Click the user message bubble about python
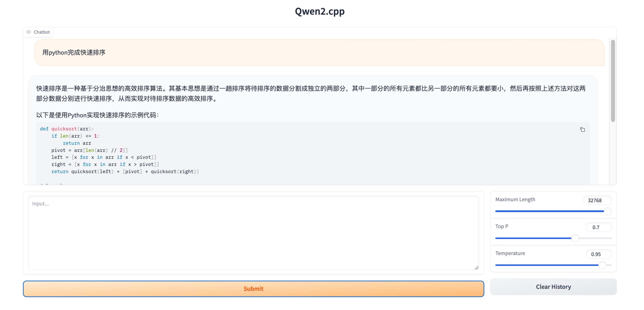 [x=319, y=53]
